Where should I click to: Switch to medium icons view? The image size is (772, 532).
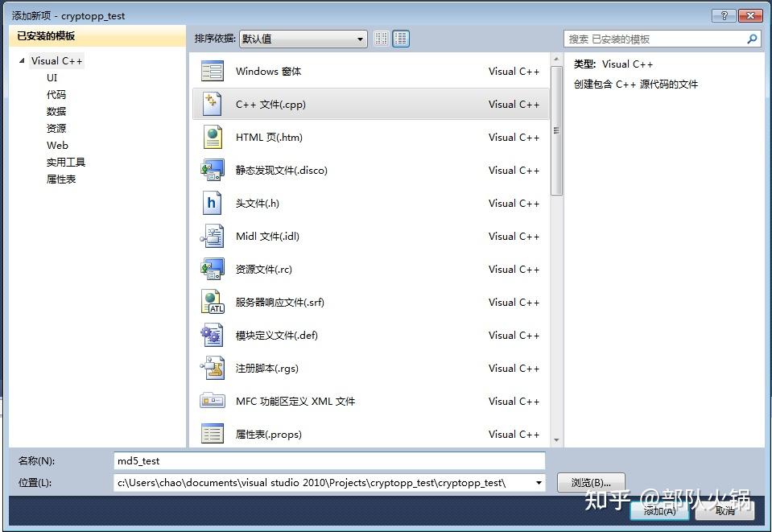(x=401, y=38)
